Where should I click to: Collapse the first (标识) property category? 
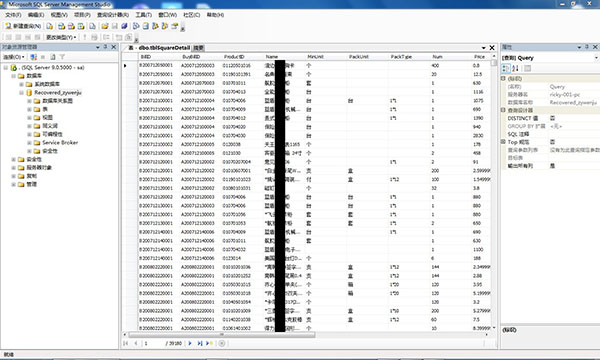(x=504, y=78)
